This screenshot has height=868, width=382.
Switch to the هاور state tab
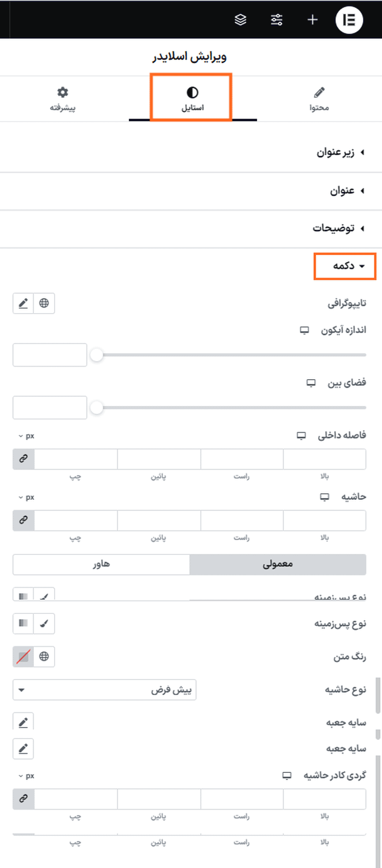click(100, 564)
